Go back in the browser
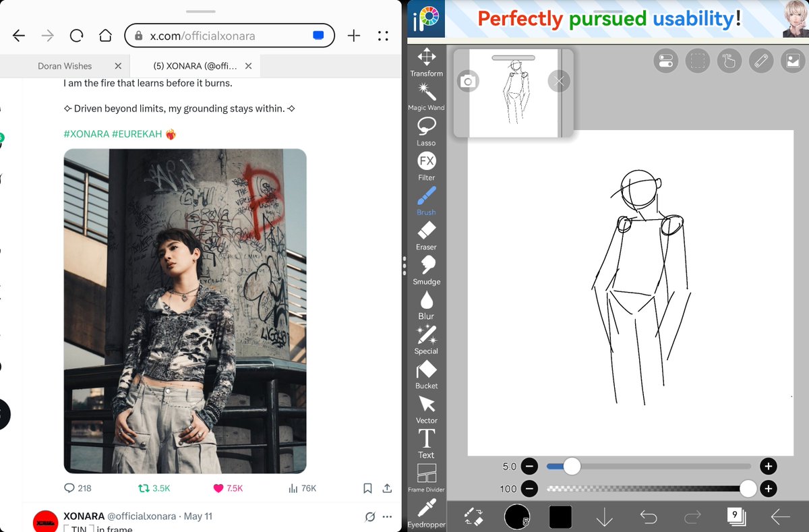809x532 pixels. [x=19, y=36]
